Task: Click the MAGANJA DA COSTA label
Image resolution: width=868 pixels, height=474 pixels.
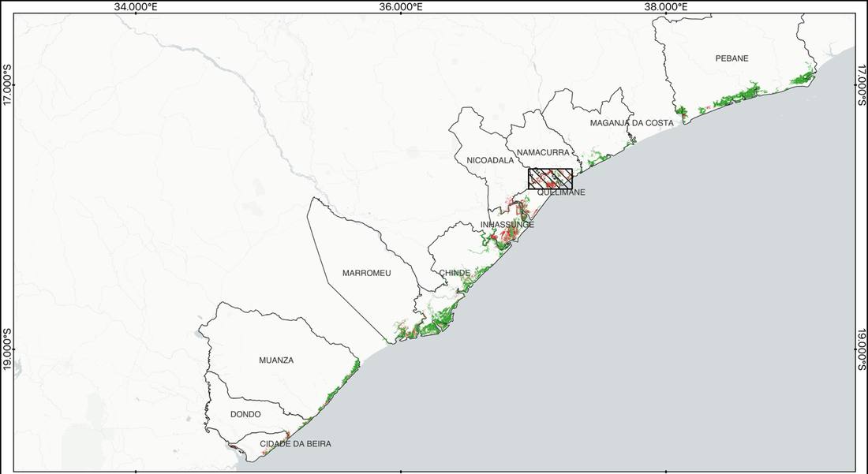Action: 631,123
